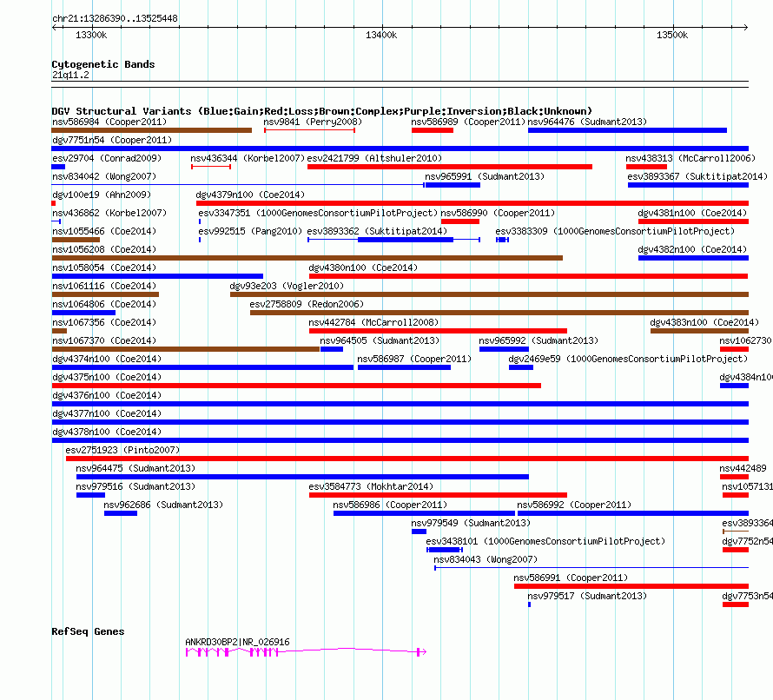Open the esv3347351 (1000GenomesConsortiumPilotProject) label

[x=318, y=213]
